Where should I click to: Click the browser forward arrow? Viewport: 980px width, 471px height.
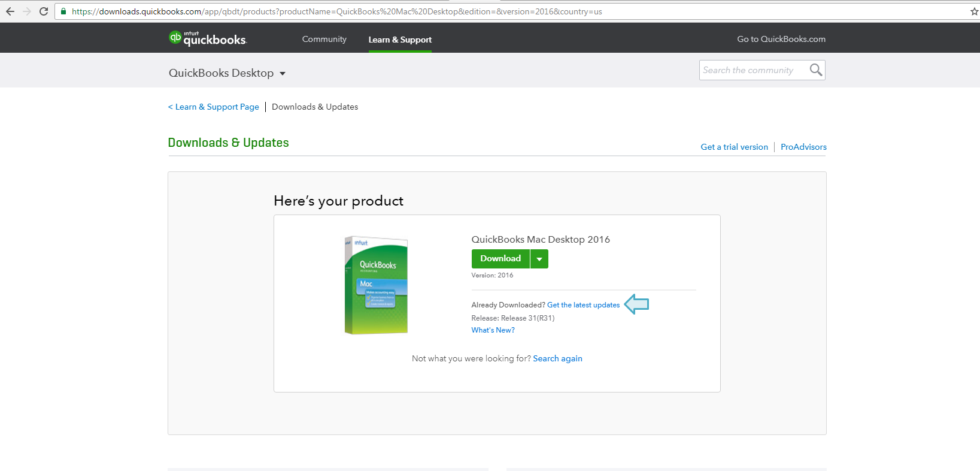(x=27, y=11)
